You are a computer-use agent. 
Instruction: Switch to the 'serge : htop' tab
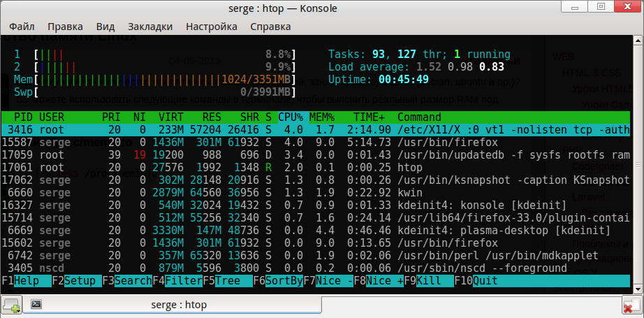tap(172, 305)
